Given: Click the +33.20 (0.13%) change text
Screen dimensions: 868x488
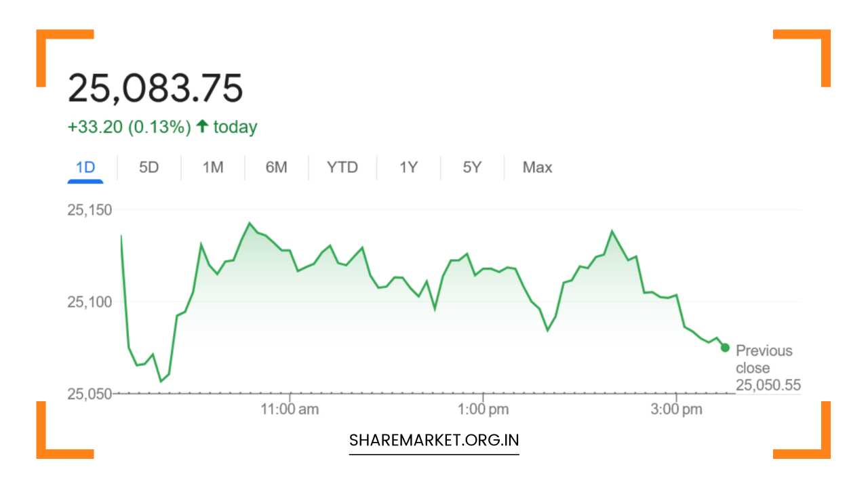Looking at the screenshot, I should click(x=129, y=127).
